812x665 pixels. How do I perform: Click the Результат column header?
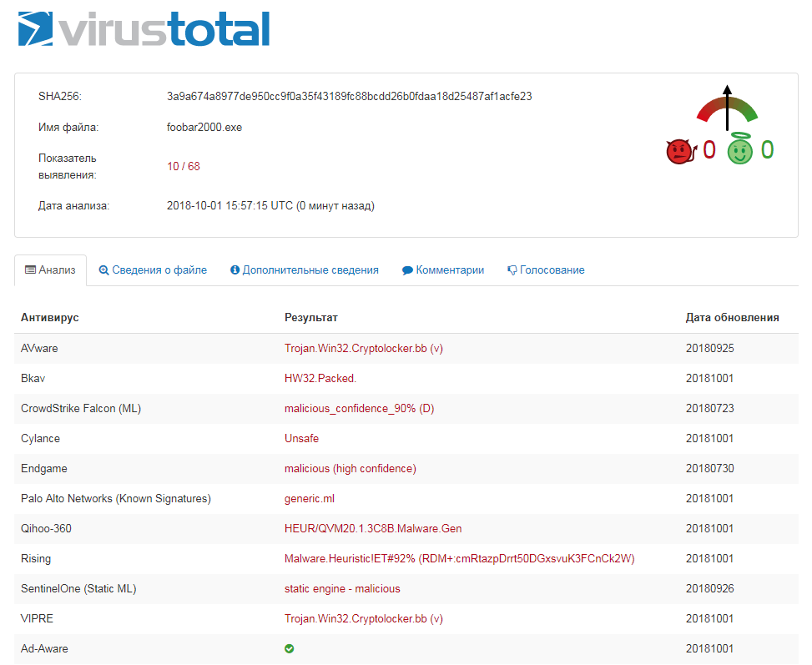tap(310, 317)
